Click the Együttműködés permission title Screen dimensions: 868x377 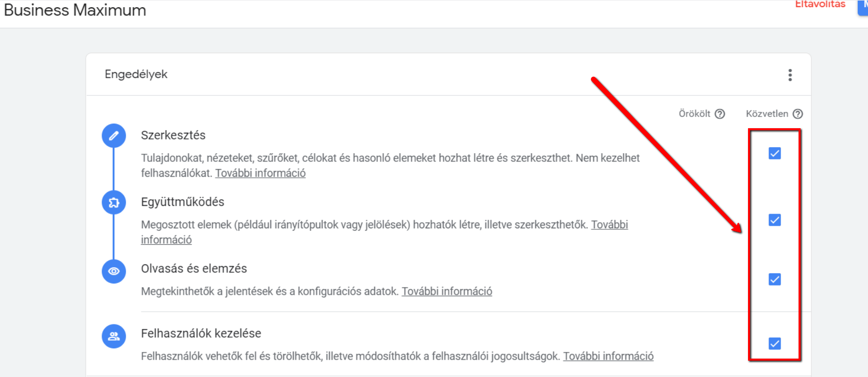183,202
